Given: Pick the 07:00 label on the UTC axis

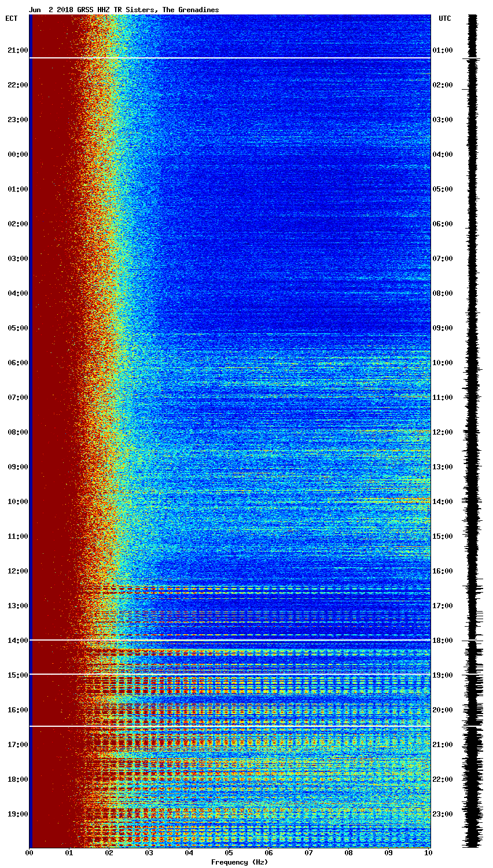Looking at the screenshot, I should pos(443,259).
